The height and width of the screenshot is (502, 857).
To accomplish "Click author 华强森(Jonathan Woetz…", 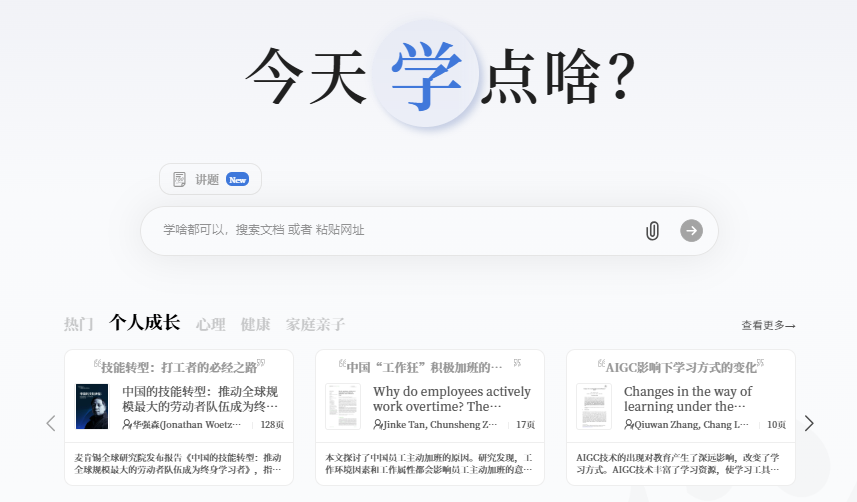I will pyautogui.click(x=187, y=424).
